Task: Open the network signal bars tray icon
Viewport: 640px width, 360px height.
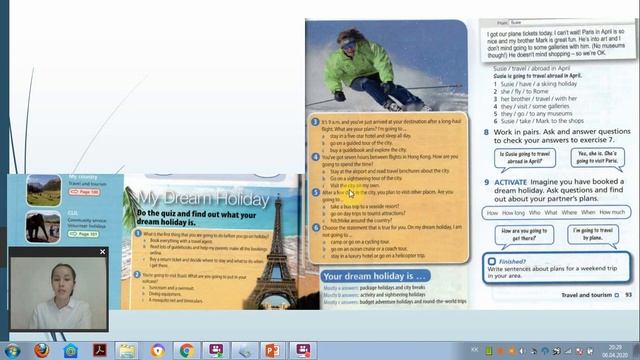Action: pos(568,351)
